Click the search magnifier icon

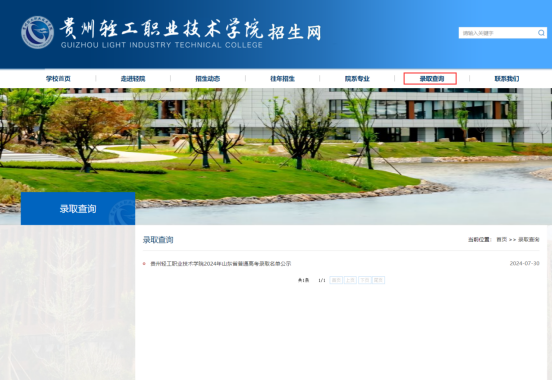click(x=541, y=33)
